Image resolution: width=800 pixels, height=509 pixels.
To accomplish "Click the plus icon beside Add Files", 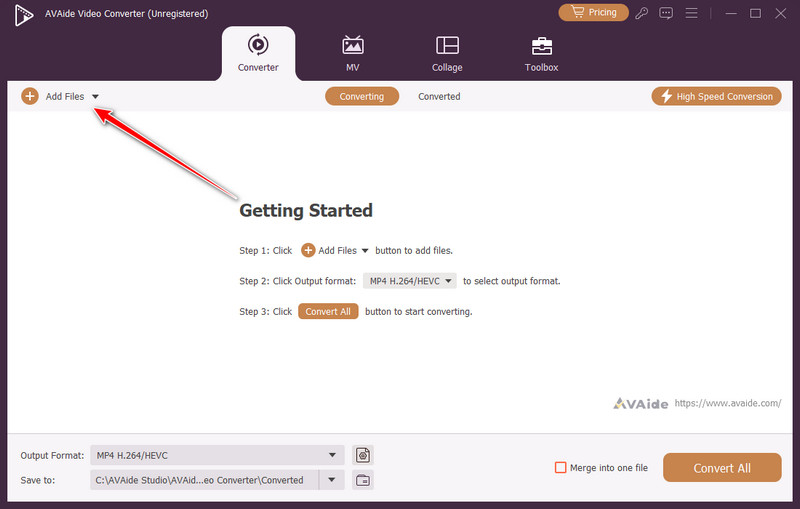I will (x=30, y=97).
